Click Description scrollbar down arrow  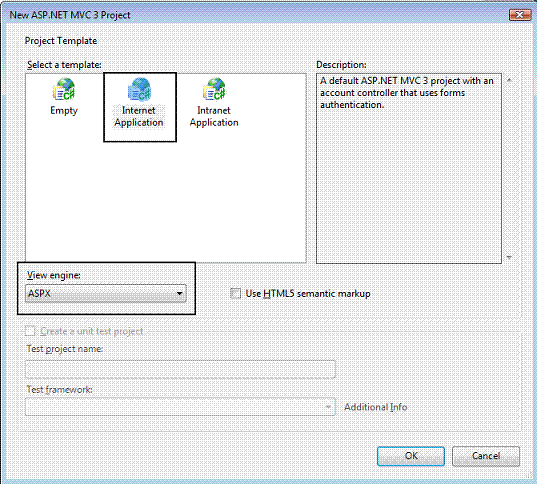coord(509,257)
